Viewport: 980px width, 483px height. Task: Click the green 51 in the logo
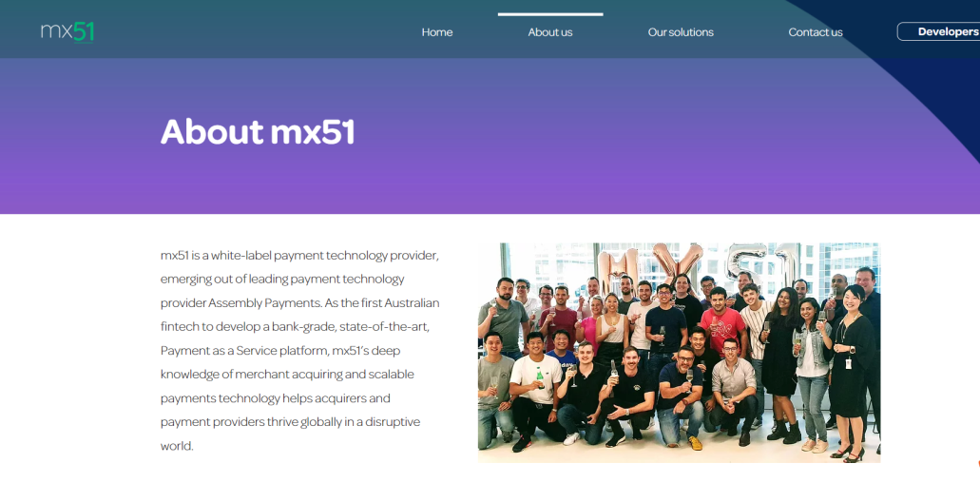tap(84, 30)
